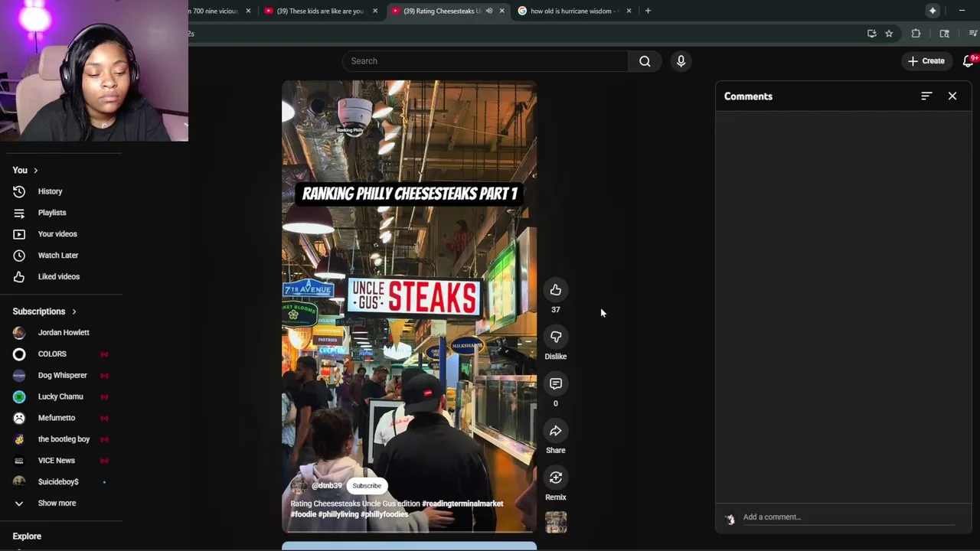This screenshot has height=551, width=980.
Task: Search with voice microphone icon
Action: click(681, 61)
